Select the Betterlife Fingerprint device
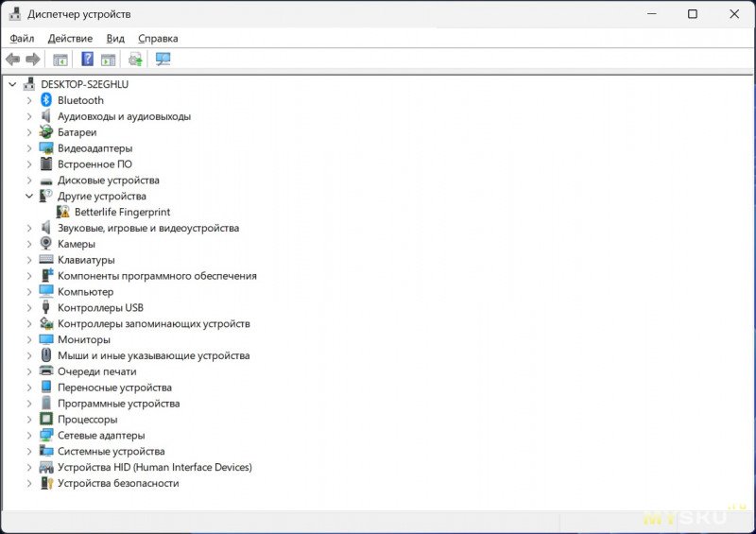Viewport: 756px width, 534px height. (123, 212)
